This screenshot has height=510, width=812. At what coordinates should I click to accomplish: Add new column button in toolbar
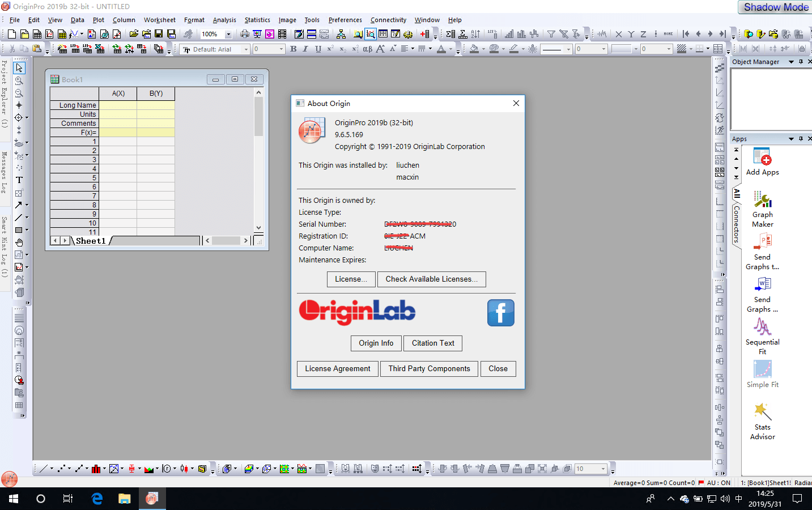424,34
